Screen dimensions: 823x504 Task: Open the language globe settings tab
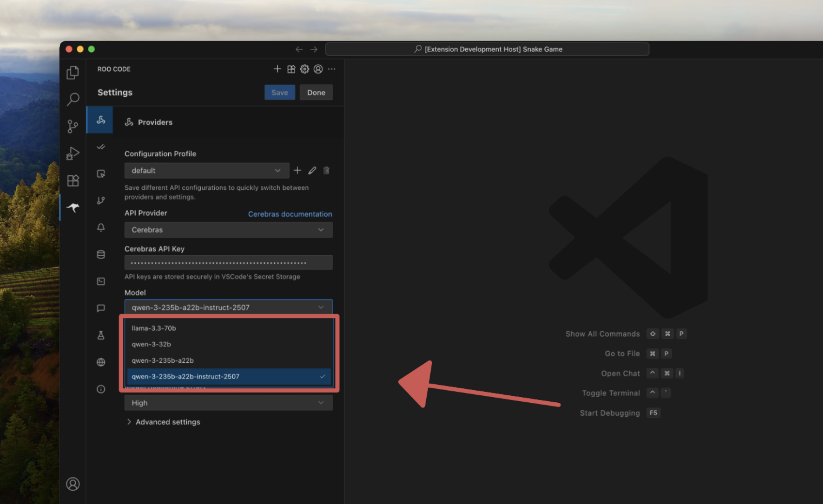point(101,362)
